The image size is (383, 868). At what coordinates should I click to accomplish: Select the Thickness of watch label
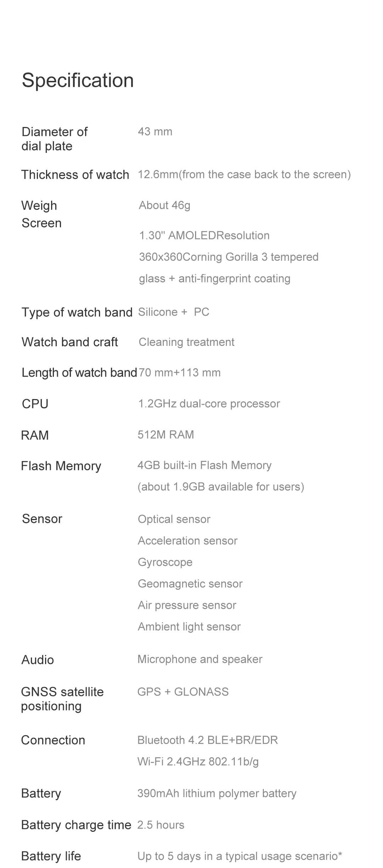pos(75,175)
